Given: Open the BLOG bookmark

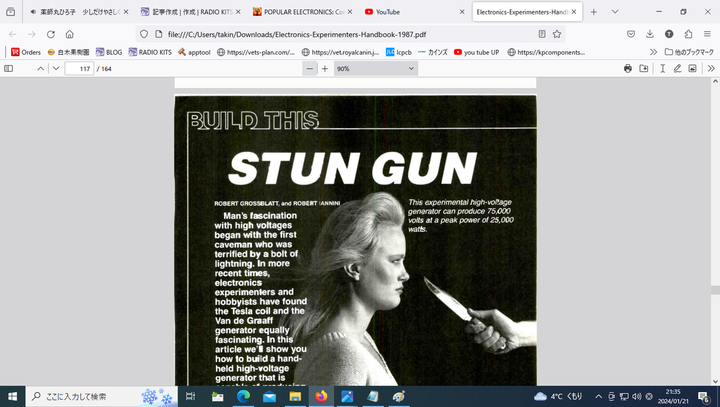Looking at the screenshot, I should pyautogui.click(x=109, y=52).
